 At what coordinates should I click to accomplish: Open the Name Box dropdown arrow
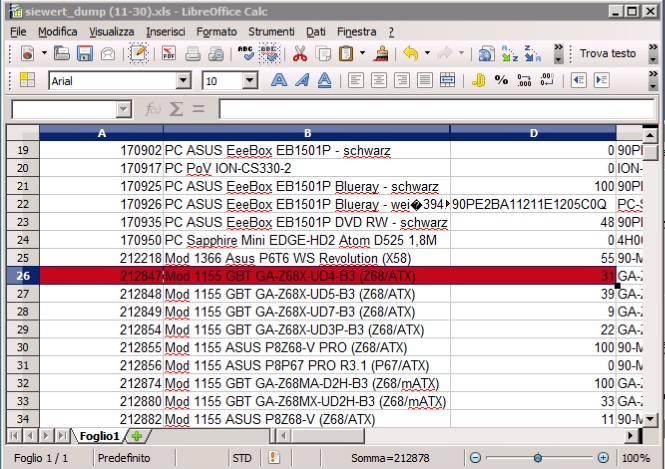click(x=123, y=109)
